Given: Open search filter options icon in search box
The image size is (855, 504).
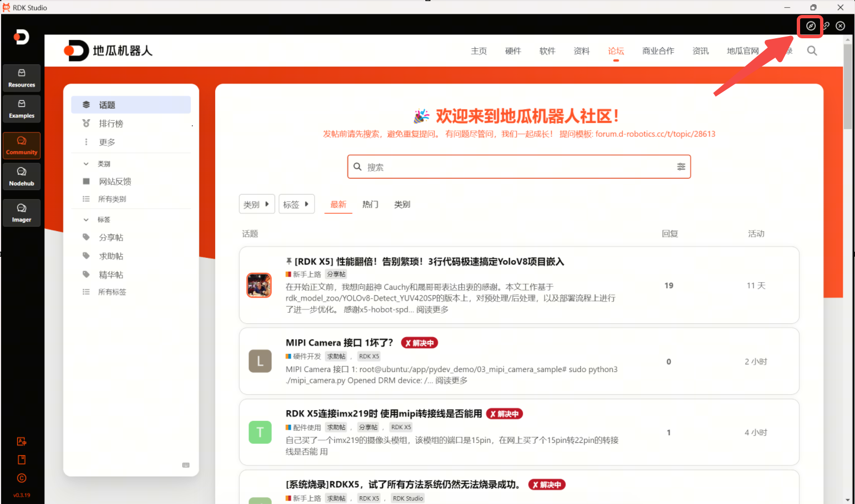Looking at the screenshot, I should pyautogui.click(x=681, y=167).
